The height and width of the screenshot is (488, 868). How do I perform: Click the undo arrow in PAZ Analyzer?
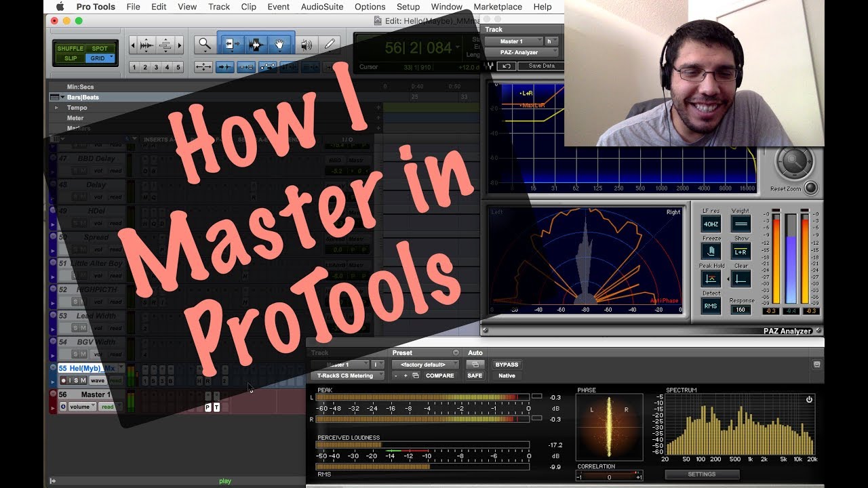coord(506,66)
